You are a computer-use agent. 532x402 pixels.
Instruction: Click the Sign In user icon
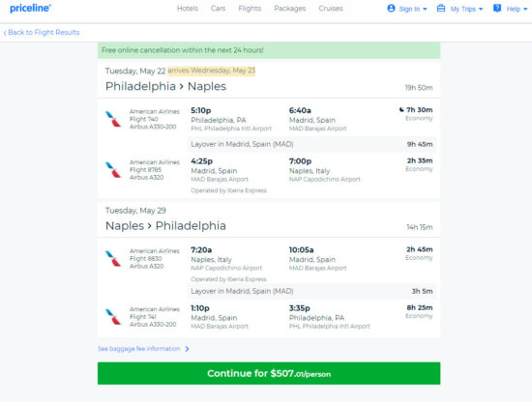coord(391,8)
